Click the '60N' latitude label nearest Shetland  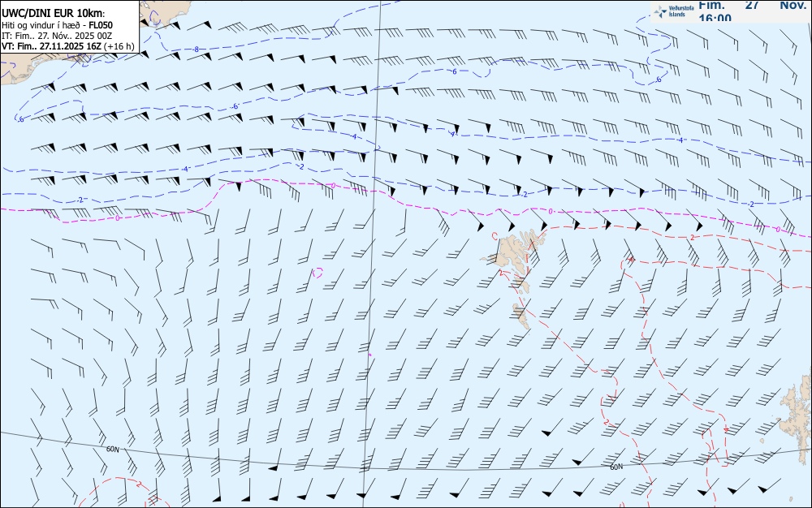616,467
